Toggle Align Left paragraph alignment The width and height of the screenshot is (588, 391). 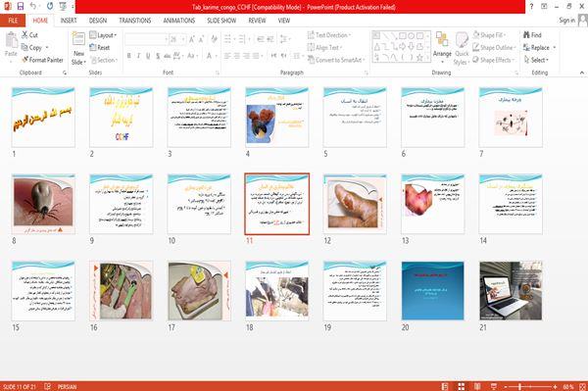pyautogui.click(x=227, y=56)
